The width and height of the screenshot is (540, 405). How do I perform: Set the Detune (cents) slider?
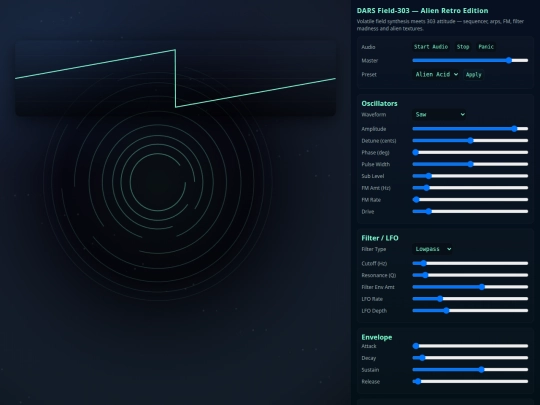(470, 141)
